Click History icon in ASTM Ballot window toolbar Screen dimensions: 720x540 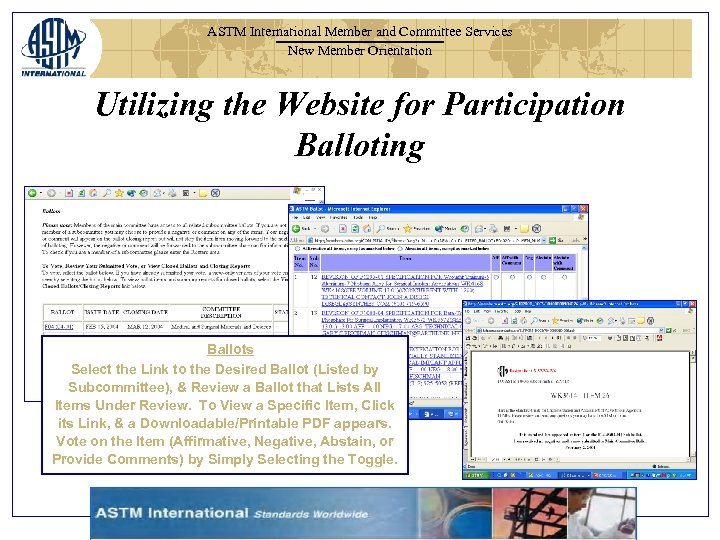tap(465, 229)
